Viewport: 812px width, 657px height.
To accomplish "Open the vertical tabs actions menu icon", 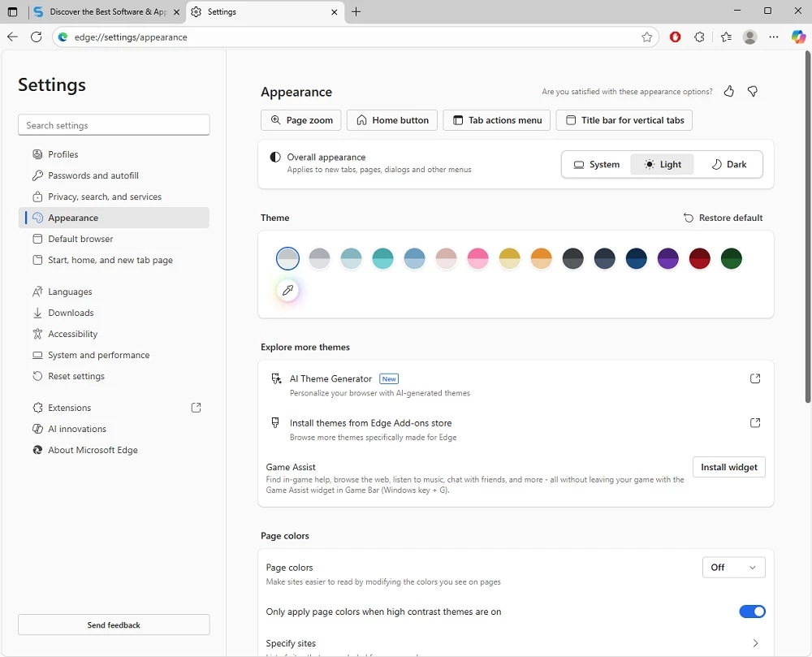I will 12,11.
